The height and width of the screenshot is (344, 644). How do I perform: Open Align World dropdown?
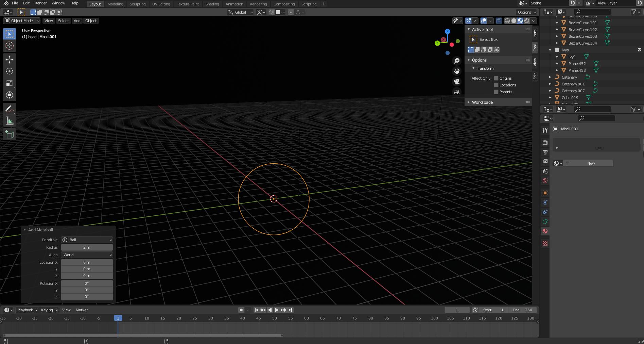pos(87,255)
